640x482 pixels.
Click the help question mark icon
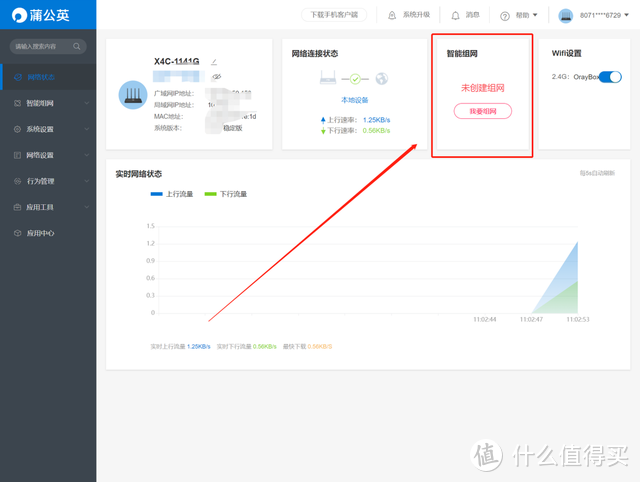click(505, 16)
